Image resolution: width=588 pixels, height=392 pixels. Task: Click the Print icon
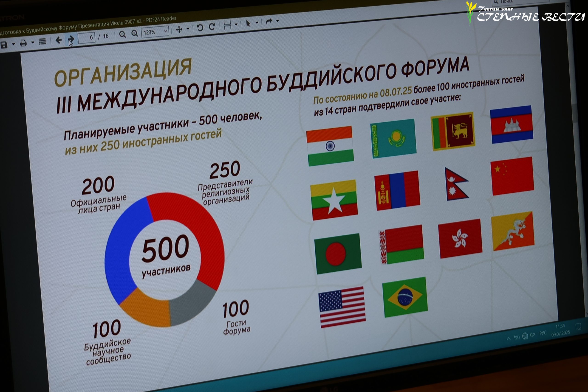pos(23,43)
